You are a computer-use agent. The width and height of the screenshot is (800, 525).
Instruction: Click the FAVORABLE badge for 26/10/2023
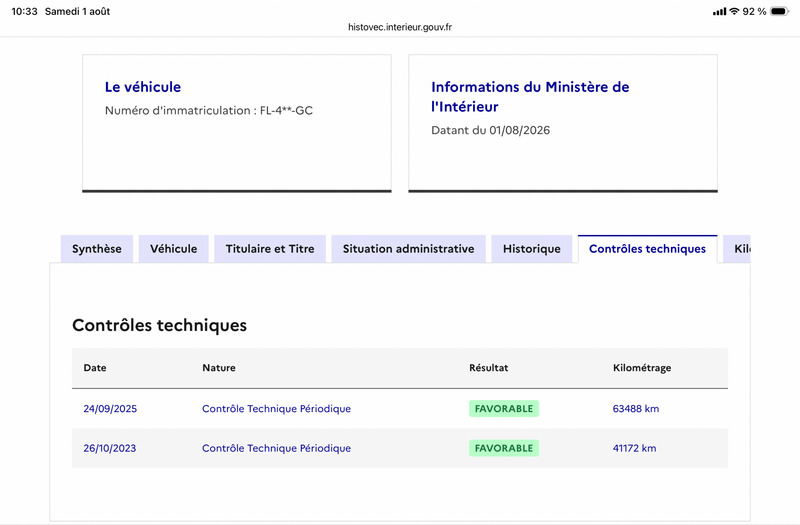[504, 448]
